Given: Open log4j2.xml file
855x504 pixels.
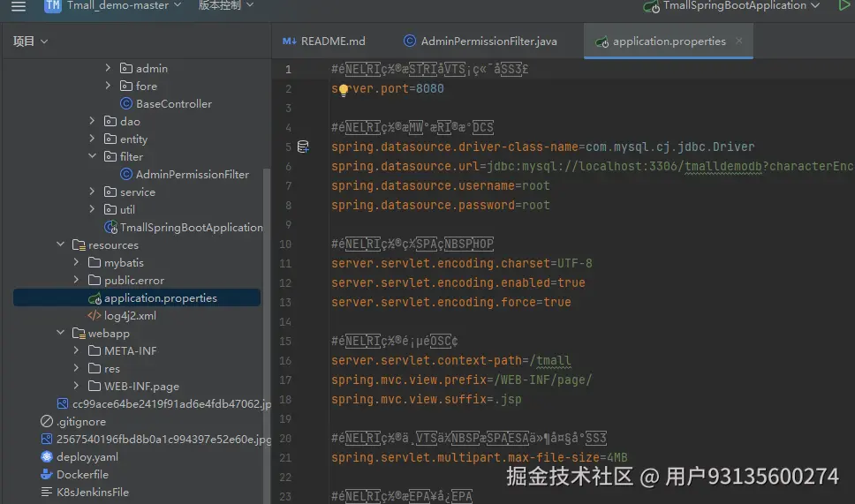Looking at the screenshot, I should tap(130, 315).
